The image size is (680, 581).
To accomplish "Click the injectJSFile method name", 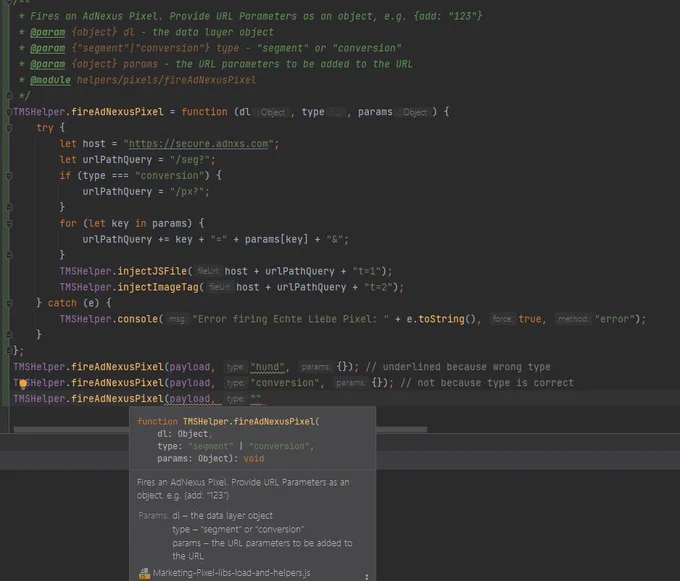I will pyautogui.click(x=152, y=271).
